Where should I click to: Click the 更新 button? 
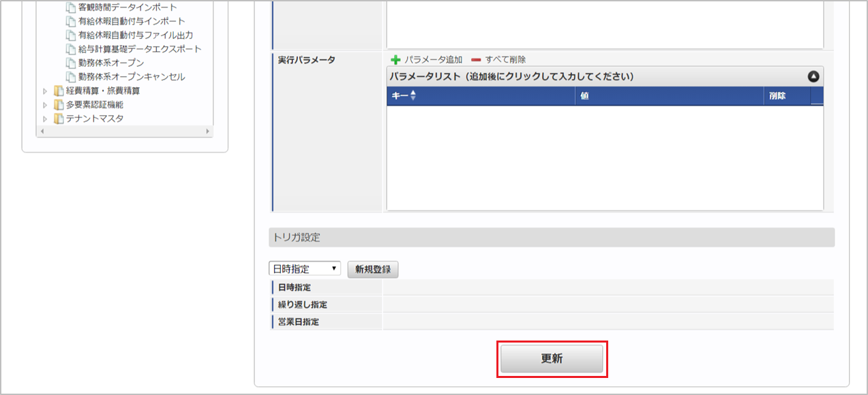552,359
